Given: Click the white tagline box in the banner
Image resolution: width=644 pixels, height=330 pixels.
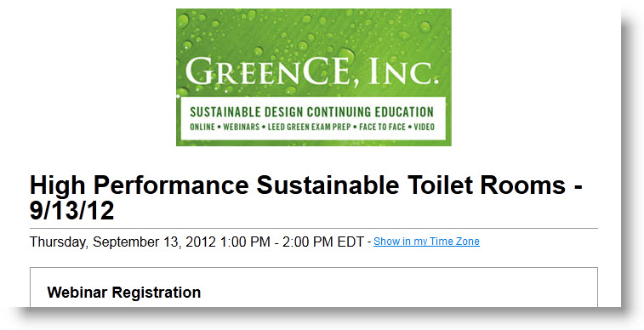Looking at the screenshot, I should [313, 118].
